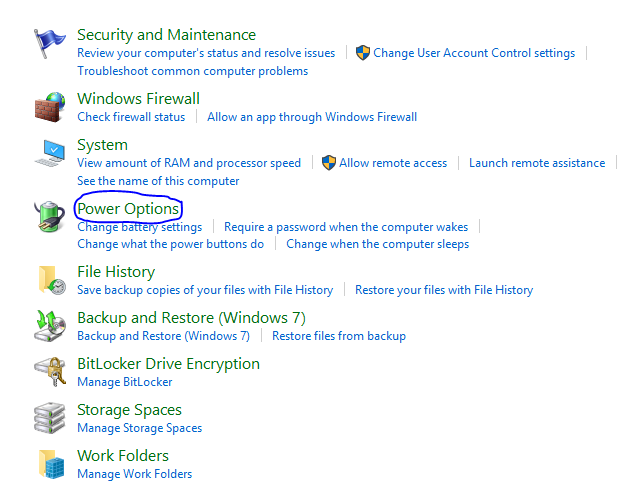Open Troubleshoot common computer problems

192,71
